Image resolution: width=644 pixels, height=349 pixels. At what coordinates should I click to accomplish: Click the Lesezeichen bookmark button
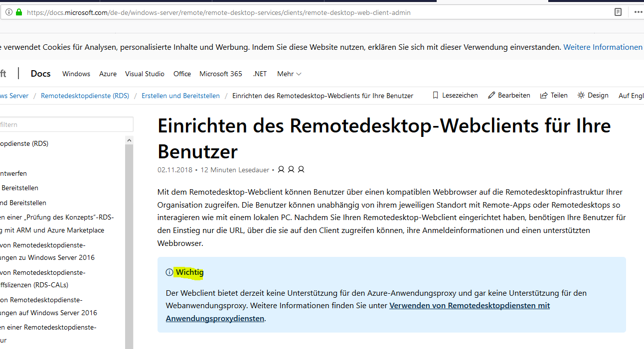[455, 95]
